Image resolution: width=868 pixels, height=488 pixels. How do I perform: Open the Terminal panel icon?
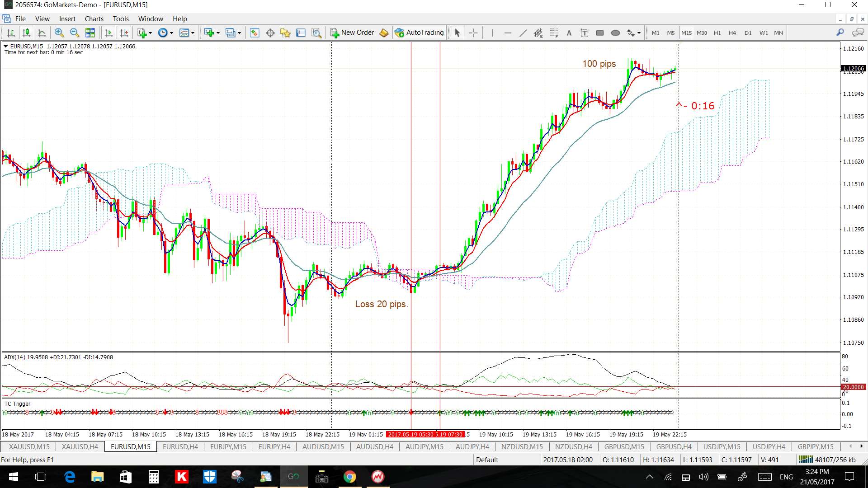coord(301,33)
